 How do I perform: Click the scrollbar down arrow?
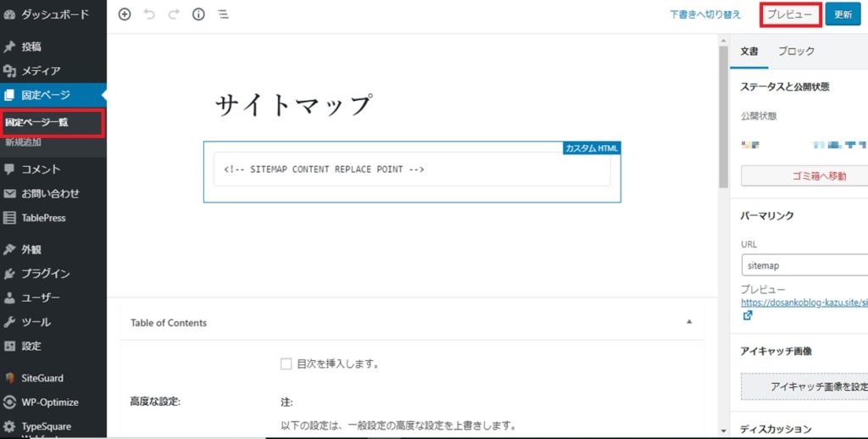723,431
